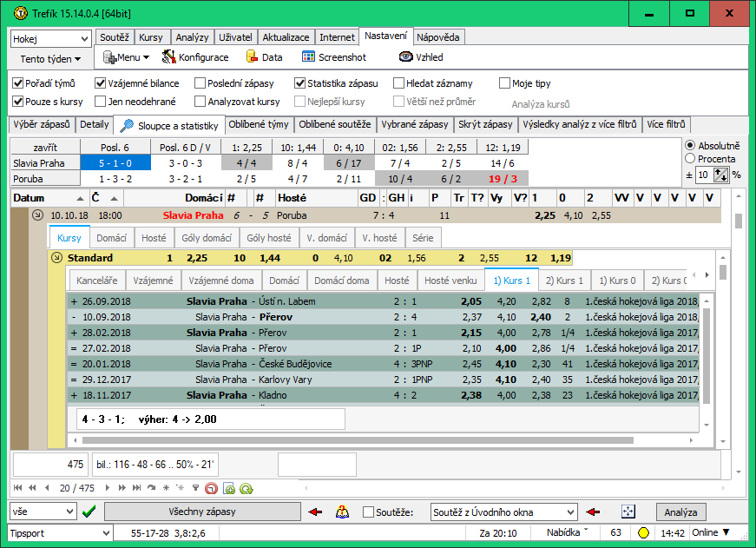Image resolution: width=756 pixels, height=548 pixels.
Task: Open the vše filter combo box
Action: (x=43, y=512)
